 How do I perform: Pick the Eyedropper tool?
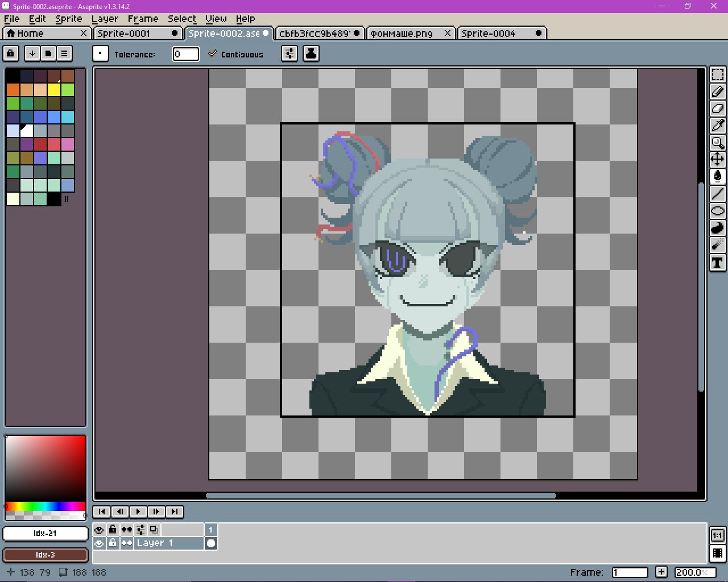point(717,126)
